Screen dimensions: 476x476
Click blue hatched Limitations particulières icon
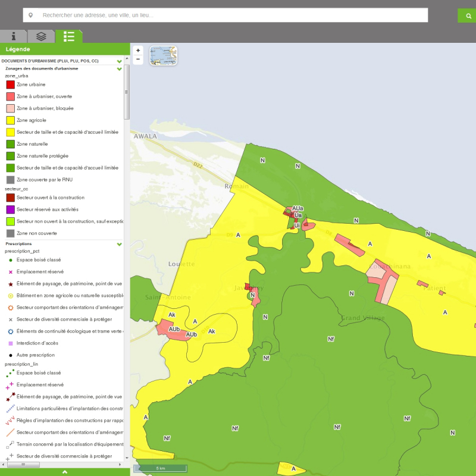point(11,409)
